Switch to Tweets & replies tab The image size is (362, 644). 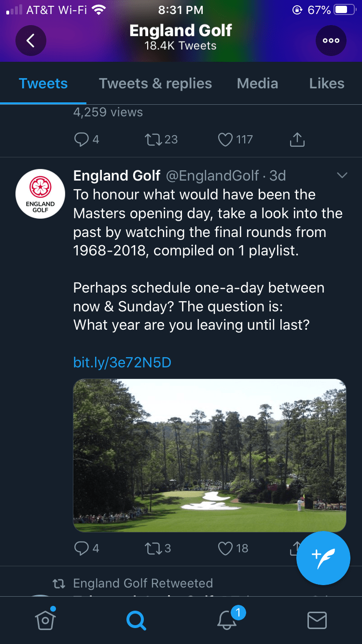[x=155, y=84]
